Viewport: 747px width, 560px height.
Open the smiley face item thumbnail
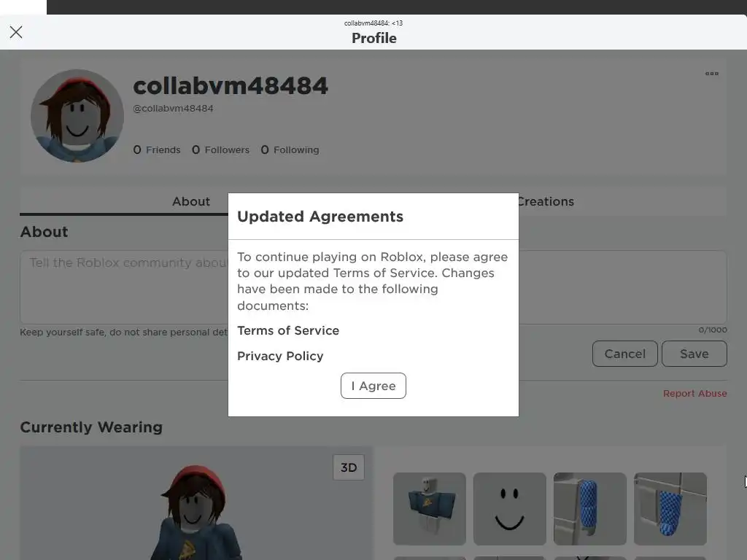tap(509, 508)
